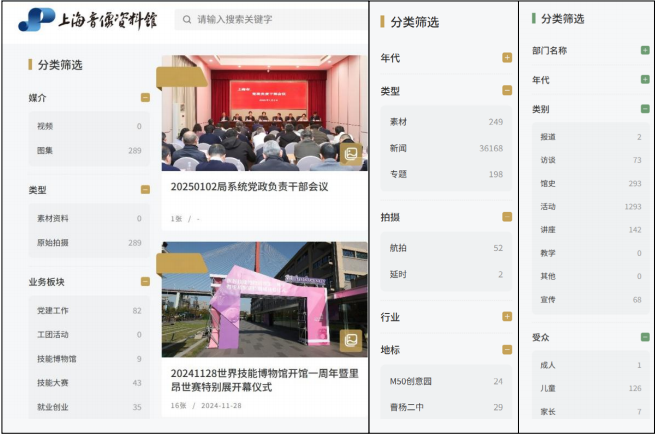This screenshot has height=434, width=658.
Task: Open the party meeting hall thumbnail
Action: (262, 113)
